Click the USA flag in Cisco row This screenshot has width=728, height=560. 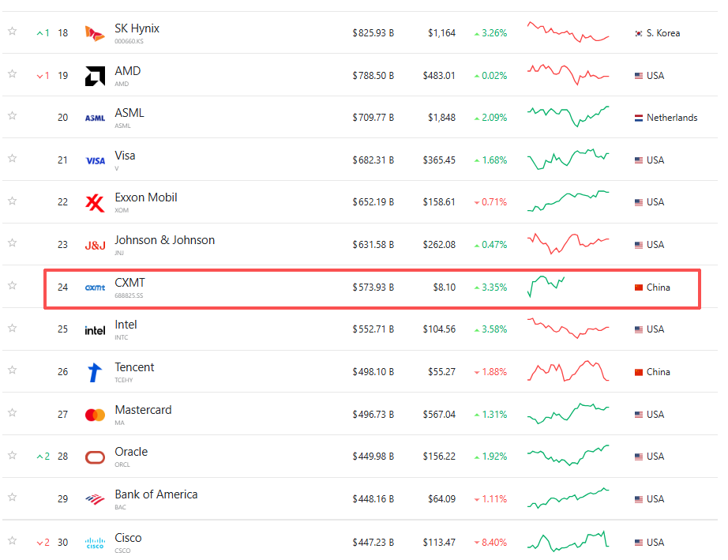coord(639,543)
